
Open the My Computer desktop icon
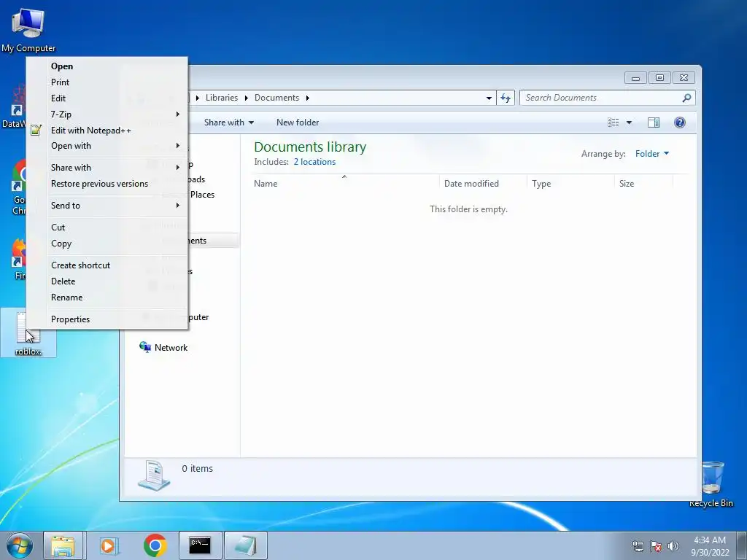click(x=28, y=29)
